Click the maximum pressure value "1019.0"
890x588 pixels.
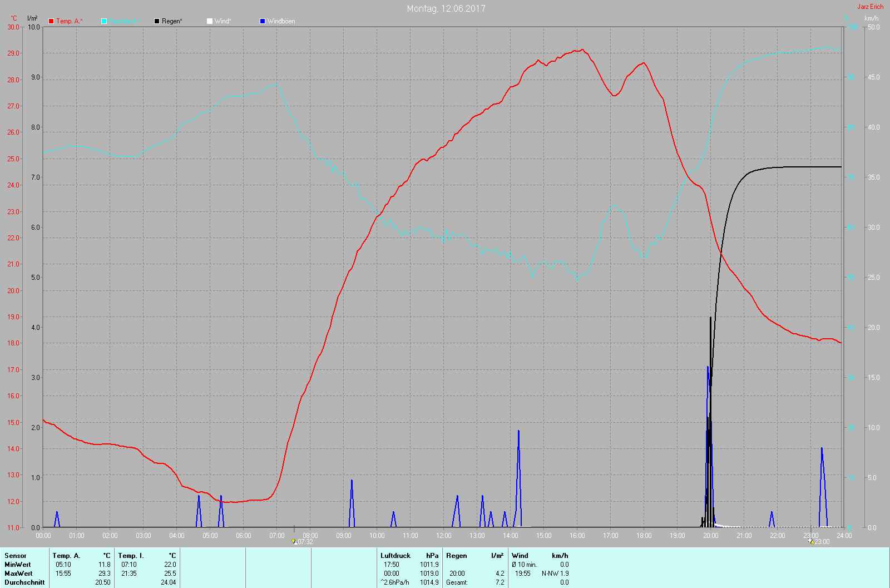[429, 574]
